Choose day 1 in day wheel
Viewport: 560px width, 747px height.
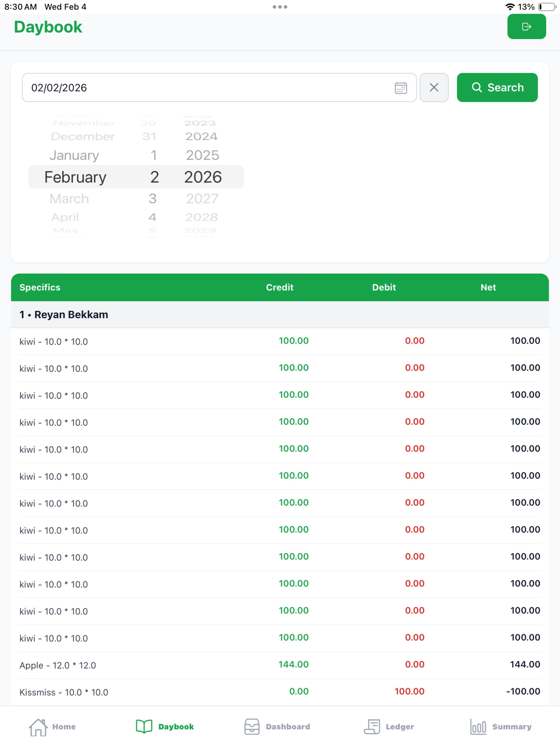pyautogui.click(x=154, y=155)
